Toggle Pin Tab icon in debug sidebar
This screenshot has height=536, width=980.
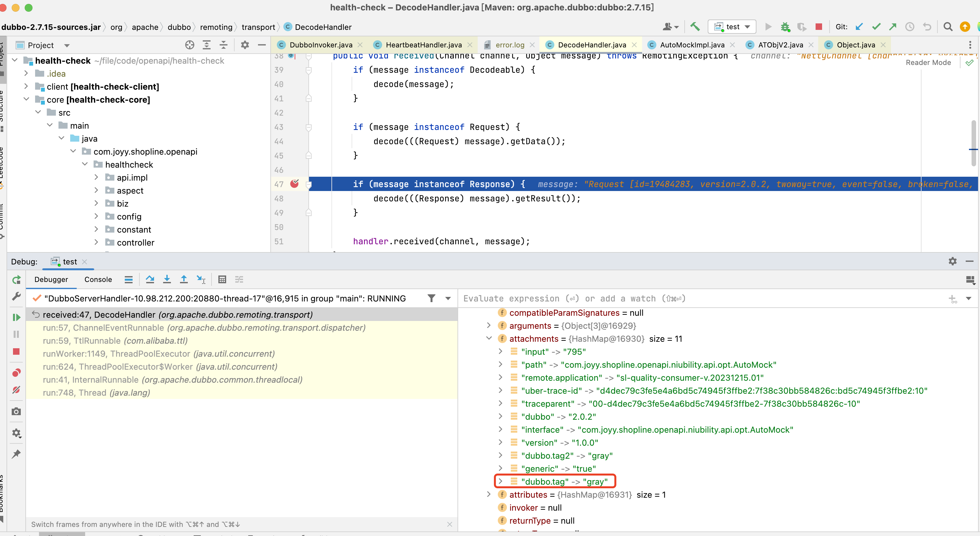[x=16, y=454]
